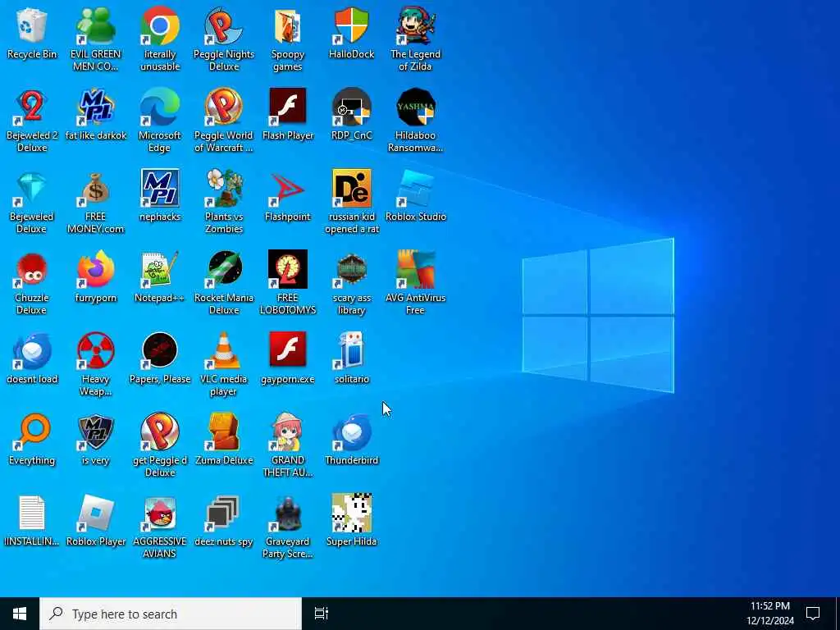Select the !INSTALLIN... text file
Viewport: 840px width, 630px height.
[x=32, y=514]
